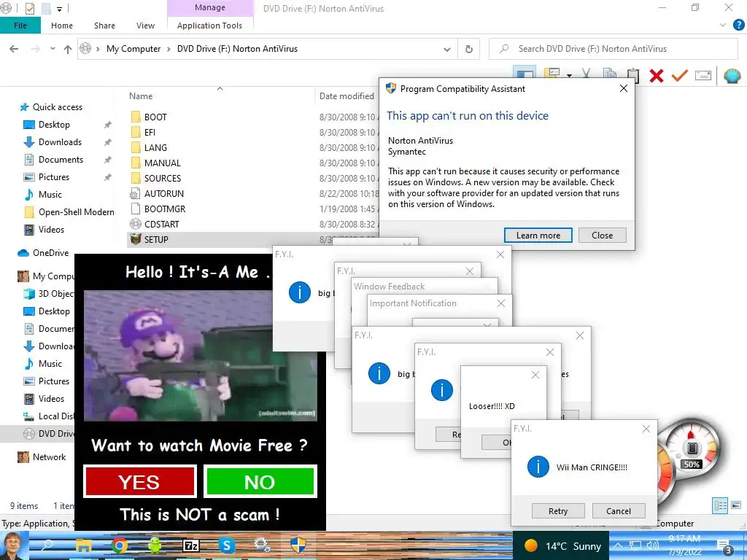Viewport: 747px width, 560px height.
Task: Open the File menu
Action: [x=20, y=26]
